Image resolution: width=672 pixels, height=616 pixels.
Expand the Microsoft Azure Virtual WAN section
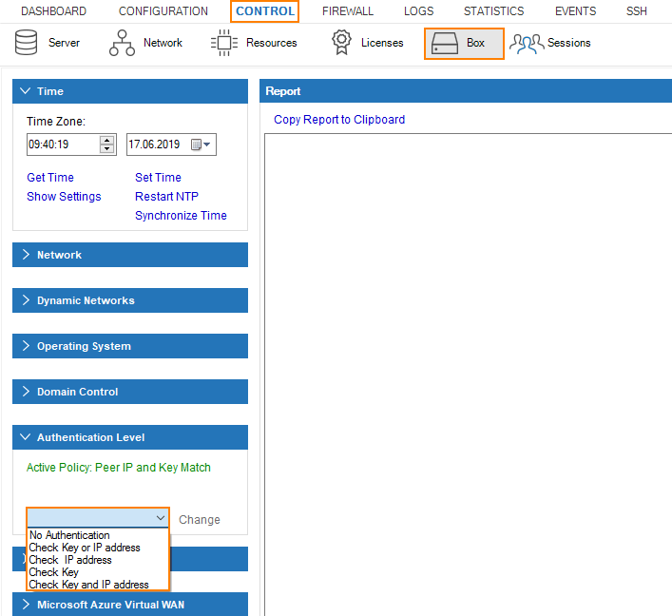pos(130,605)
